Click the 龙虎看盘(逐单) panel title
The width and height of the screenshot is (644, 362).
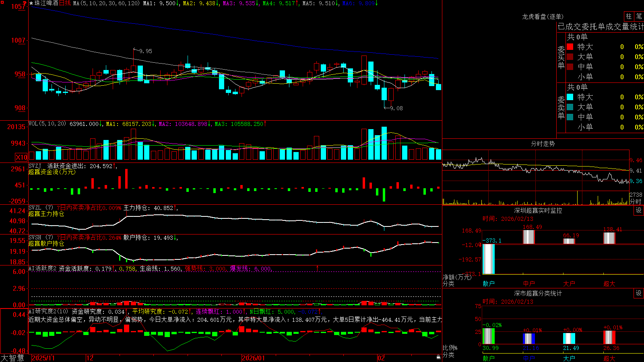[543, 16]
